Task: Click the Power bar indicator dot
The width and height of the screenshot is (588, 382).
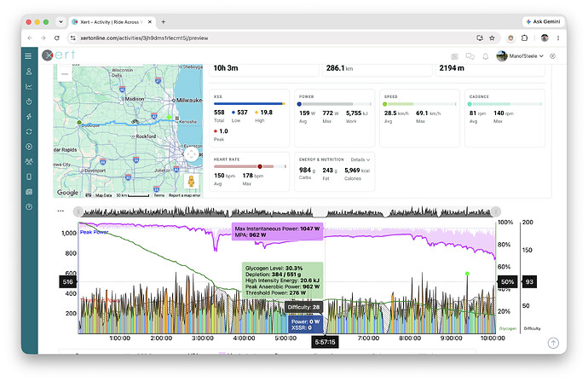Action: tap(299, 104)
